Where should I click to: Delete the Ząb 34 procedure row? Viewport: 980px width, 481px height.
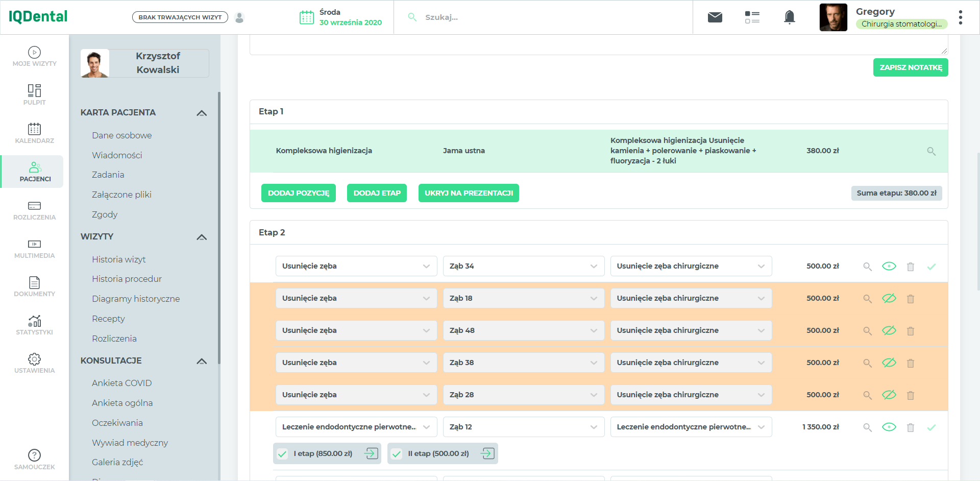[911, 267]
